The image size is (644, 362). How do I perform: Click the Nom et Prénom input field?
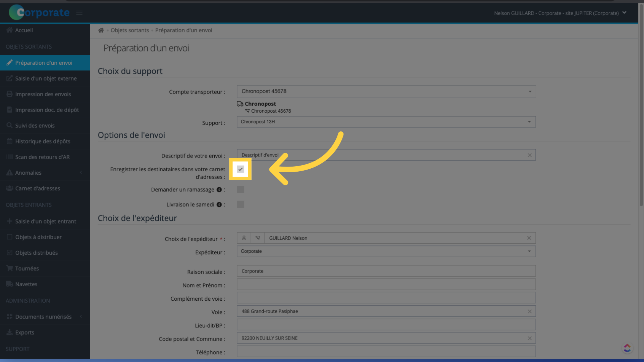pos(386,284)
